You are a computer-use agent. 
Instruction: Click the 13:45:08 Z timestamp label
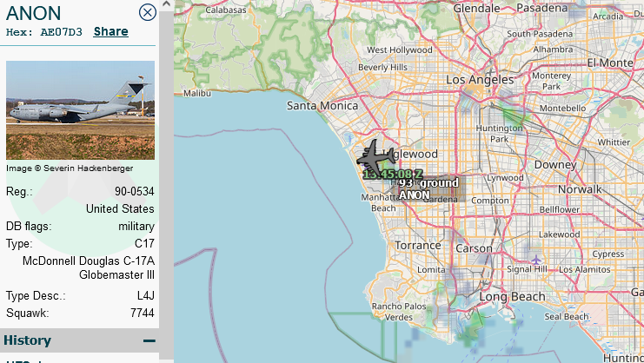[x=393, y=175]
